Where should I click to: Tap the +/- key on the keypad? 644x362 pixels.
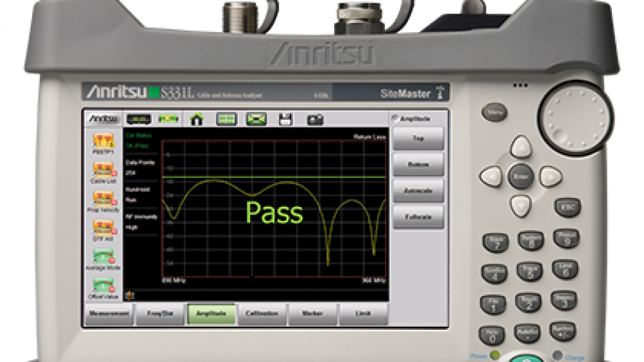click(x=562, y=331)
